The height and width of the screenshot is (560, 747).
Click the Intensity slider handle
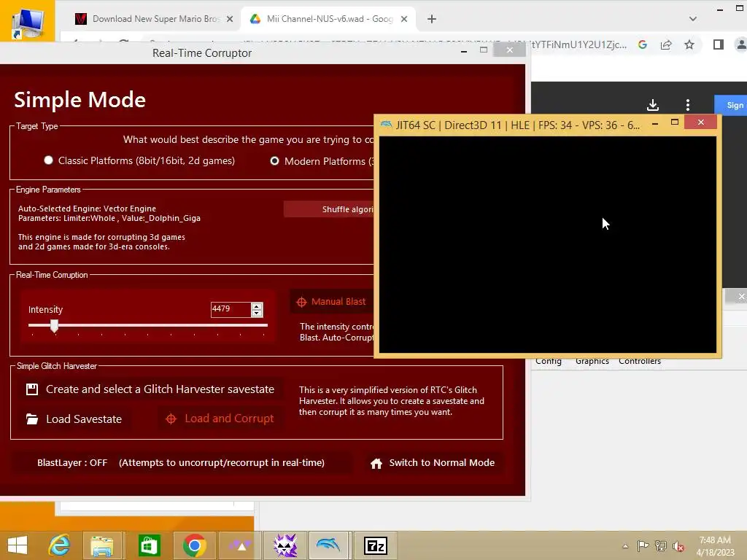pyautogui.click(x=54, y=326)
